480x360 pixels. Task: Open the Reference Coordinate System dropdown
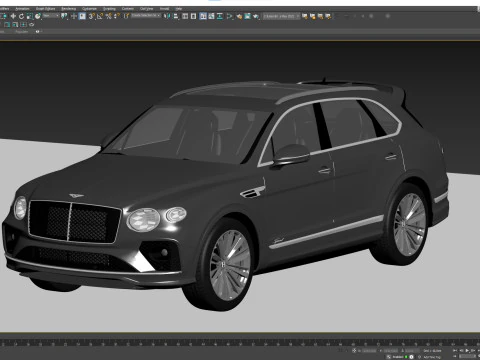pos(51,16)
